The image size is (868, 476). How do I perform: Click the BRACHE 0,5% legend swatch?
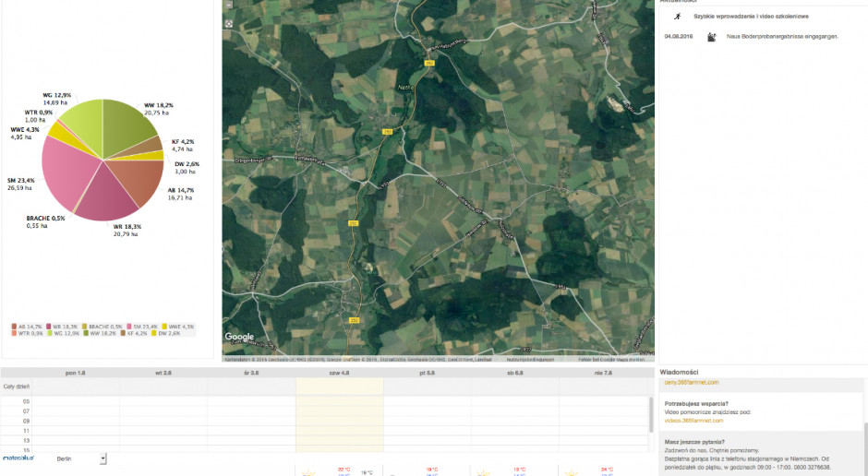(84, 327)
